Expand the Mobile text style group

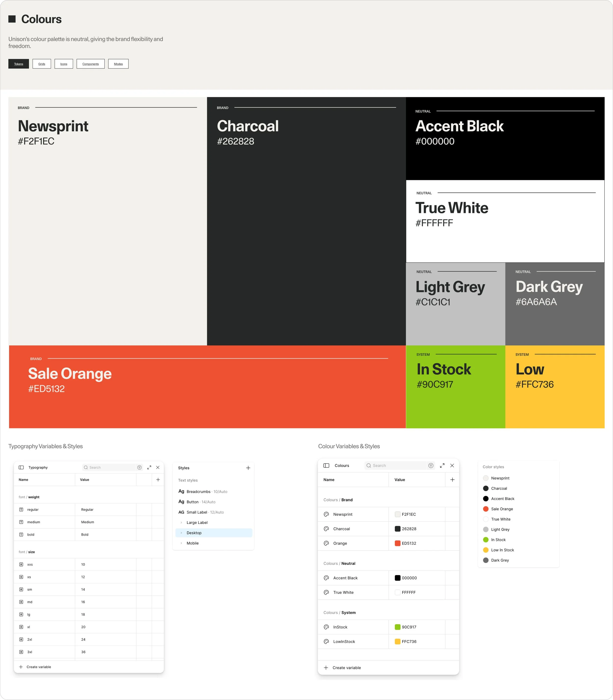click(x=181, y=543)
